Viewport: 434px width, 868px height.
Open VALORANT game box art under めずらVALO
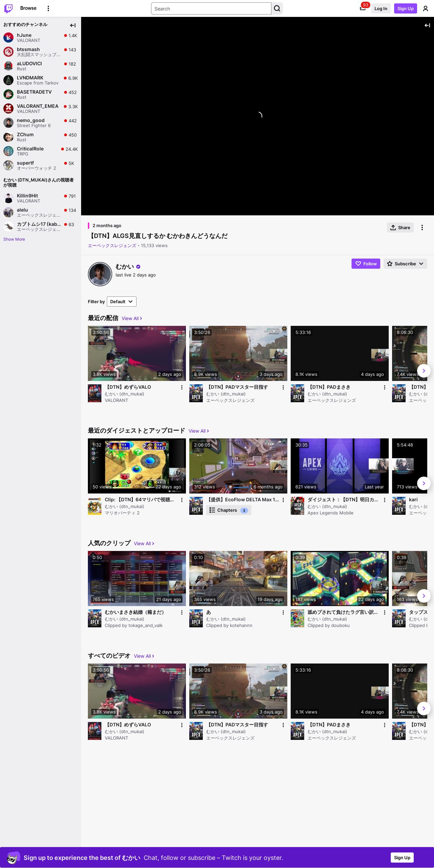pyautogui.click(x=95, y=393)
